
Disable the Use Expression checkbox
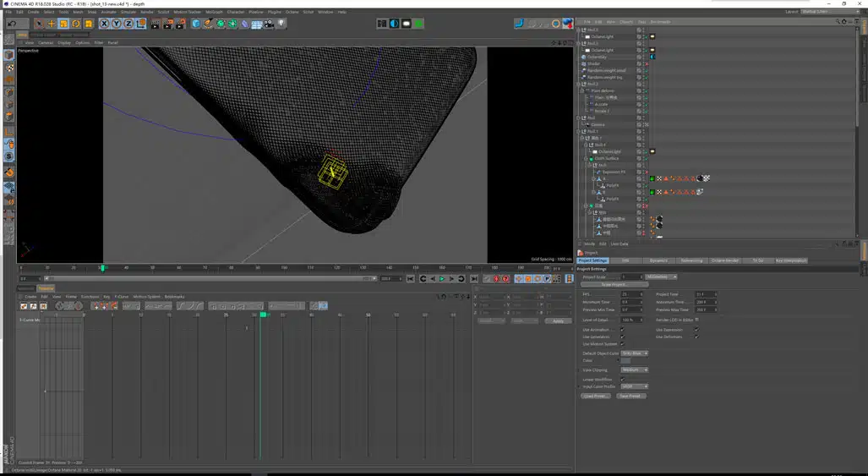pos(696,330)
